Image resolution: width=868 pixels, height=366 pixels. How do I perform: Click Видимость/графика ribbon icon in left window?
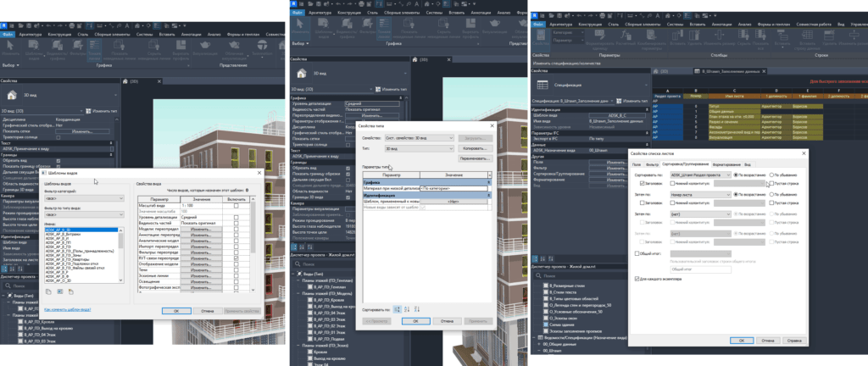(56, 46)
